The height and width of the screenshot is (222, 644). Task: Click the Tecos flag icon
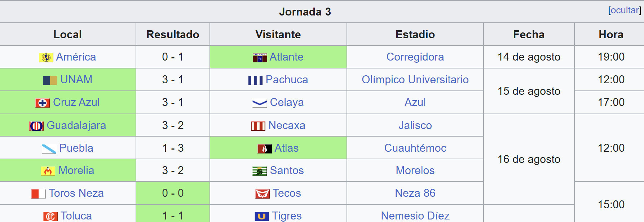pos(263,194)
